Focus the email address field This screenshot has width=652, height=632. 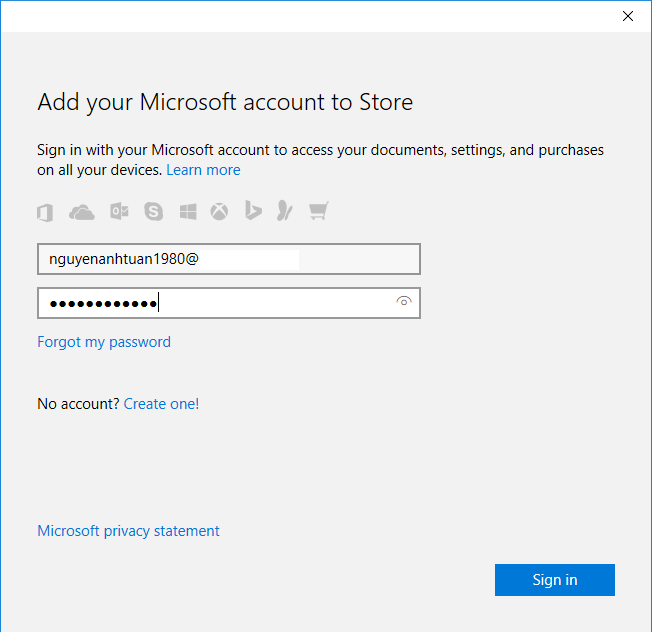229,259
